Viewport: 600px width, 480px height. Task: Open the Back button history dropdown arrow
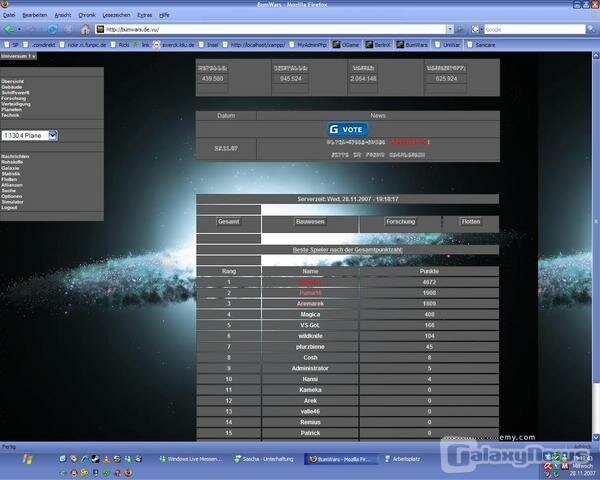point(19,29)
